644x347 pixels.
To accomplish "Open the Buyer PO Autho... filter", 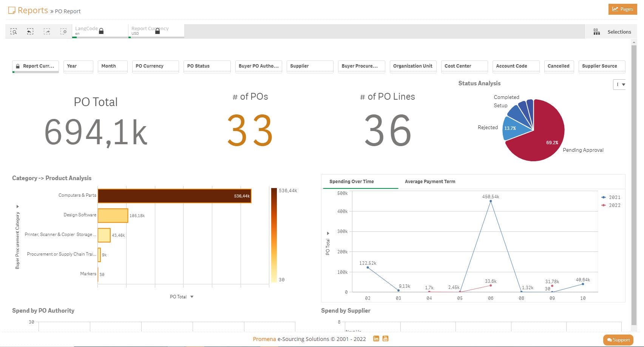I will pyautogui.click(x=259, y=66).
